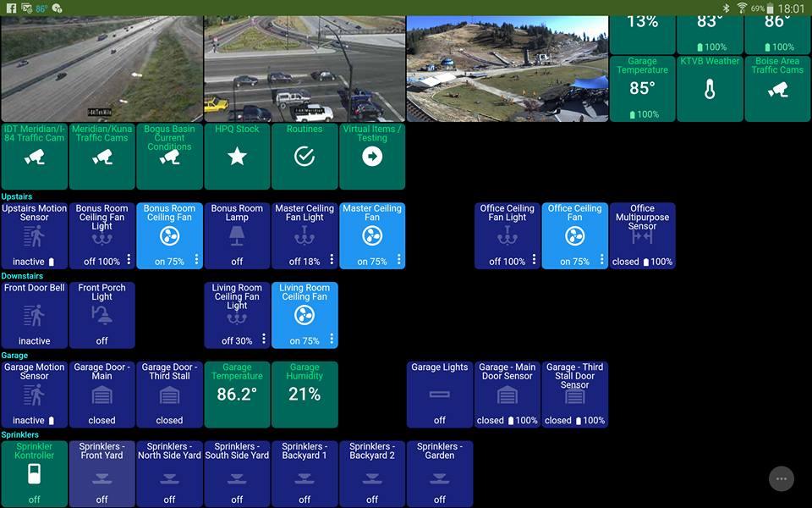Screen dimensions: 812x508
Task: Start Sprinklers - Backyard 1 zone
Action: (304, 474)
